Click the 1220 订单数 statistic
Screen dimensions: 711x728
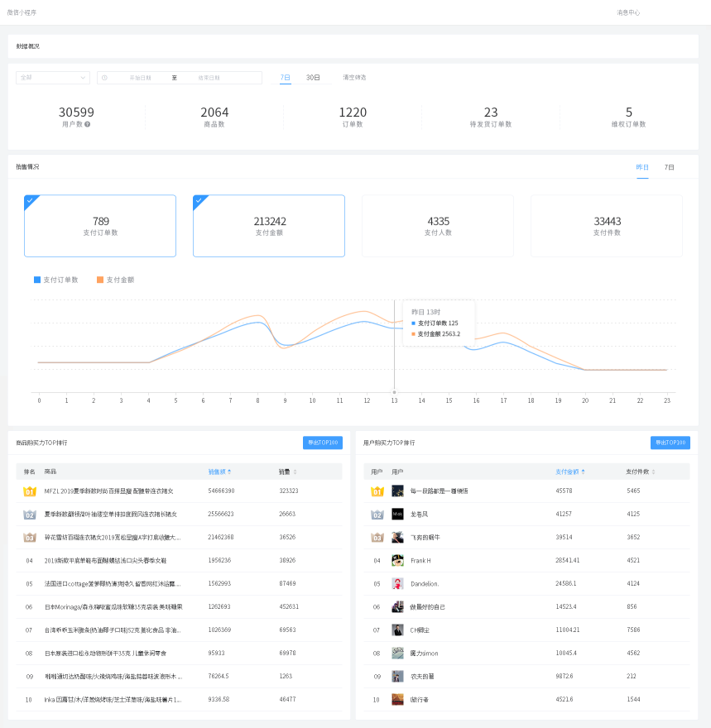pos(353,117)
